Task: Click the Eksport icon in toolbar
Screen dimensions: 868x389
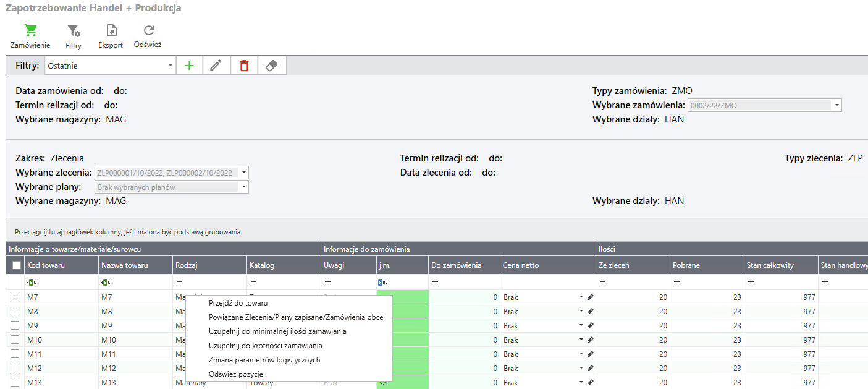Action: click(x=111, y=31)
